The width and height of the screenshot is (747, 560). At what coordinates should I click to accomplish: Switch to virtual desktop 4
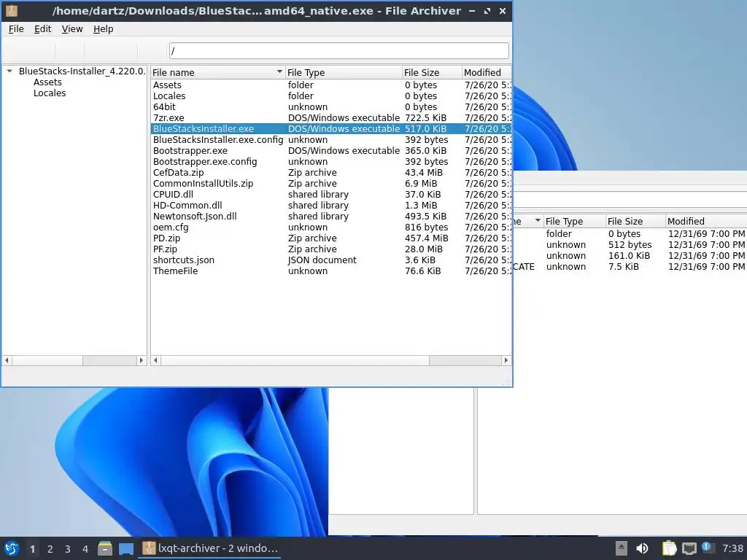(x=85, y=549)
